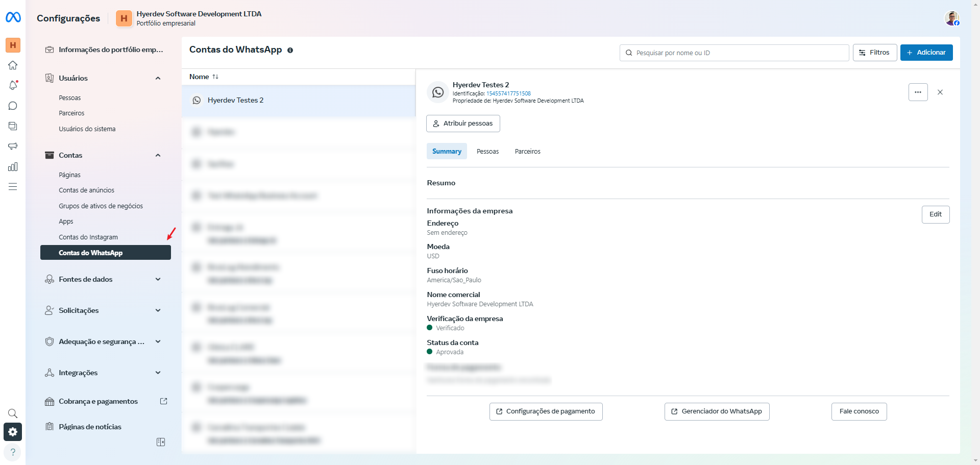This screenshot has height=465, width=980.
Task: Click the sidebar collapse panel icon
Action: coord(161,442)
